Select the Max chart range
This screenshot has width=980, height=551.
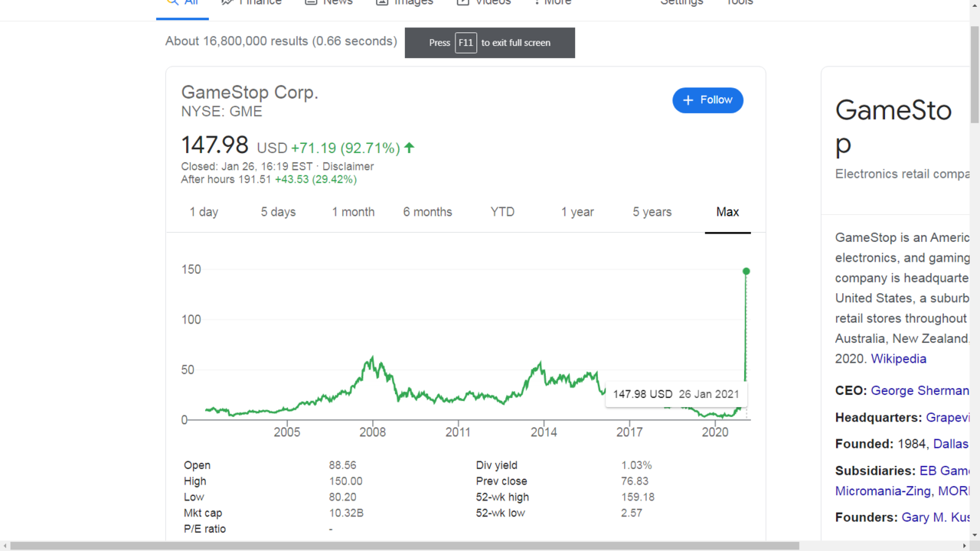[x=727, y=212]
